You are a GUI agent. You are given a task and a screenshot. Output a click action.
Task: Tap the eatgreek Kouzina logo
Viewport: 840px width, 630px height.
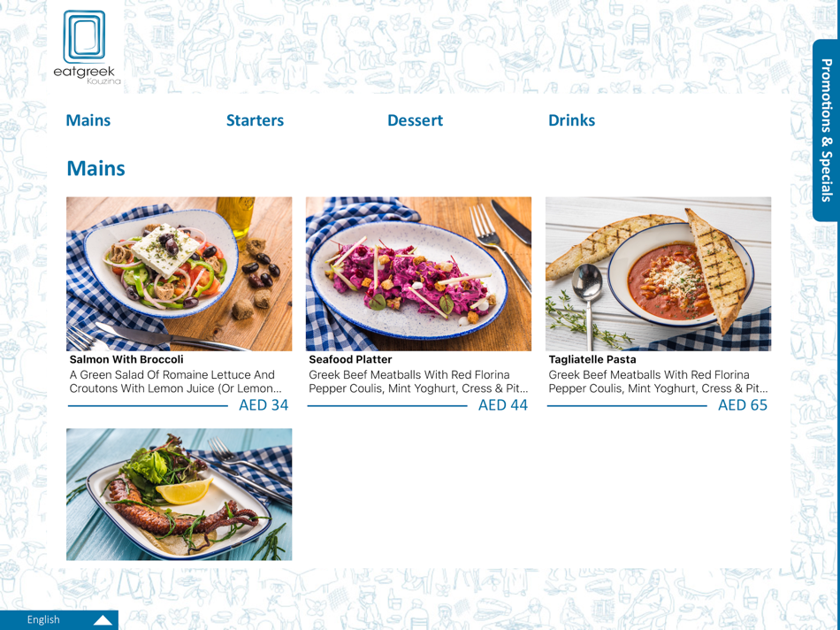tap(87, 48)
